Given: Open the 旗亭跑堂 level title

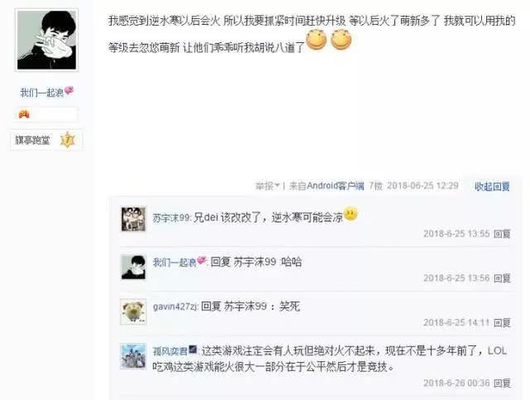Looking at the screenshot, I should [x=32, y=140].
